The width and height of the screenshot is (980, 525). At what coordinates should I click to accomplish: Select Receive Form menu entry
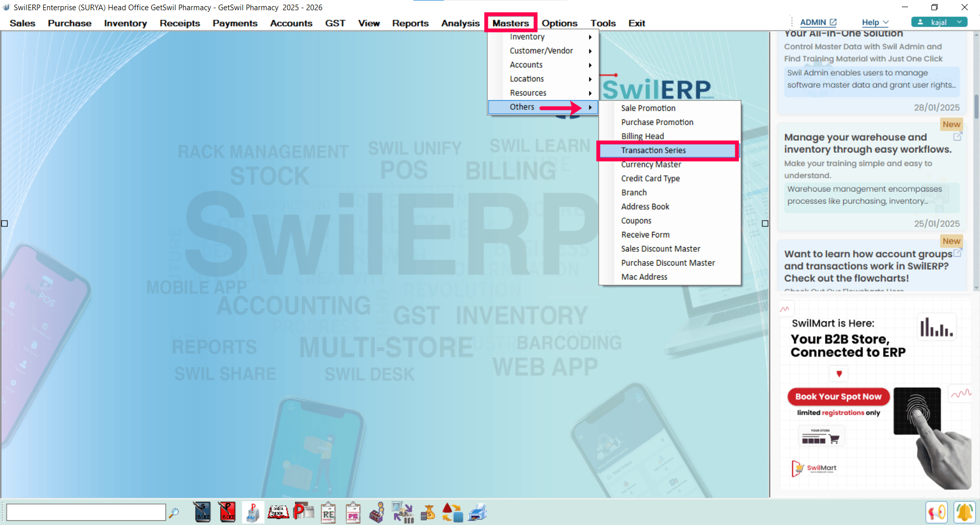[670, 235]
